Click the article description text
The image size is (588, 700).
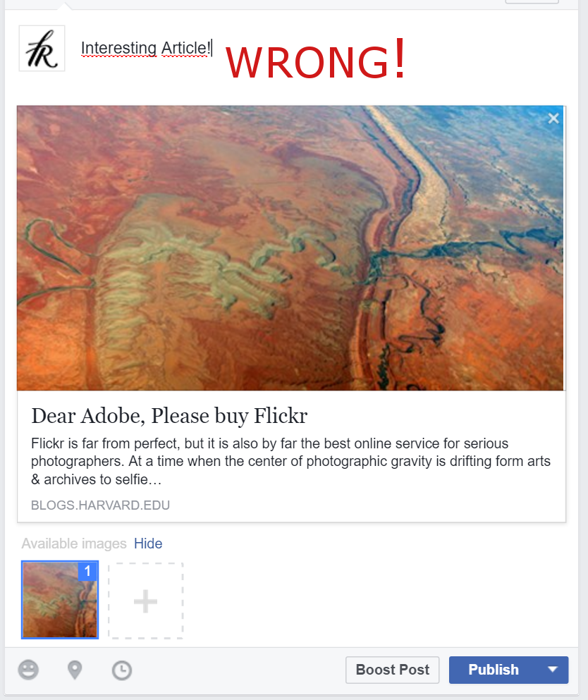click(x=290, y=461)
